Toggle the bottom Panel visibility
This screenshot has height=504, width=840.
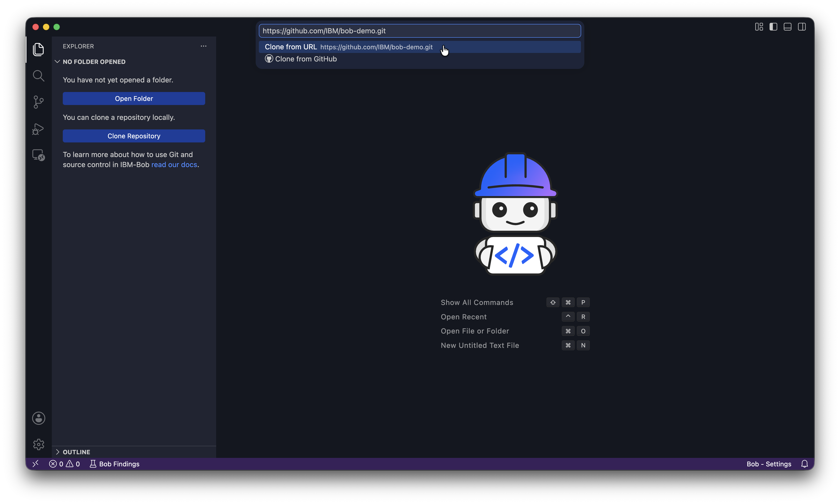(x=787, y=27)
